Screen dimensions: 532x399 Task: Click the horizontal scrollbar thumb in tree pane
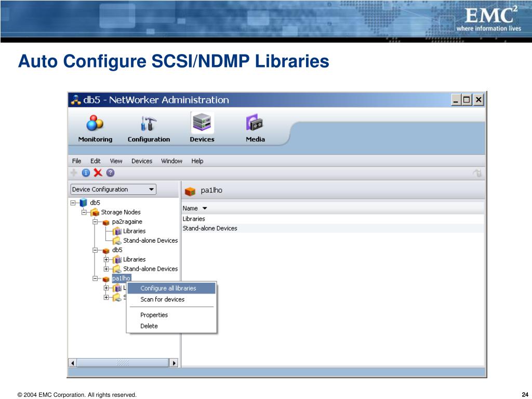[123, 363]
